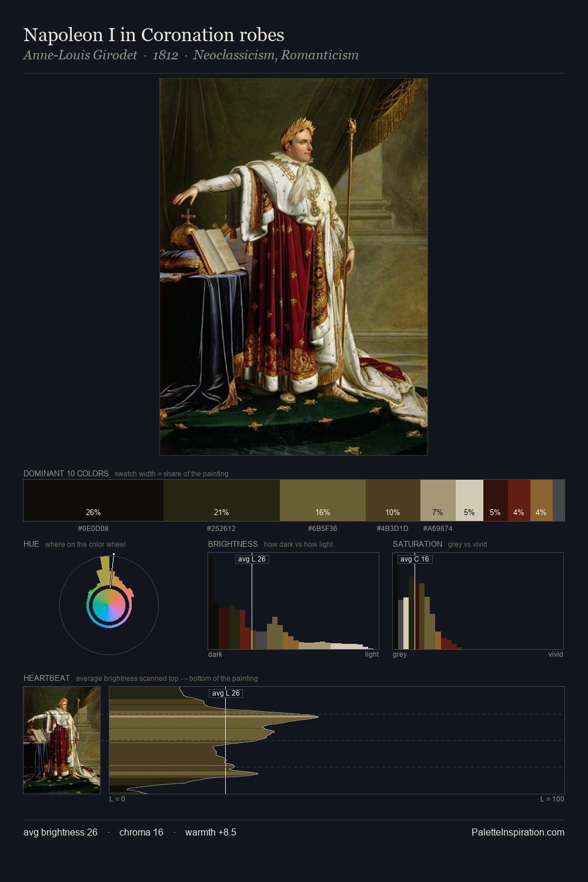
Task: Select the 16% olive-brown swatch
Action: (323, 500)
